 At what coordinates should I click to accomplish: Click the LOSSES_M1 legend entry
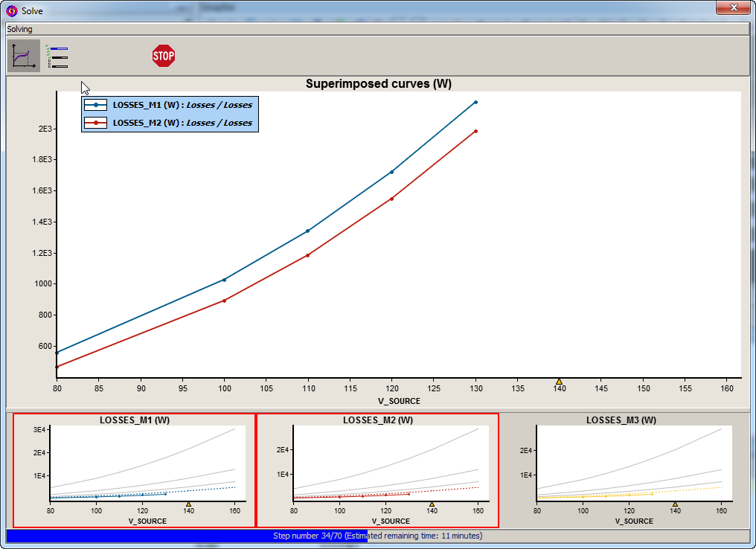tap(170, 105)
